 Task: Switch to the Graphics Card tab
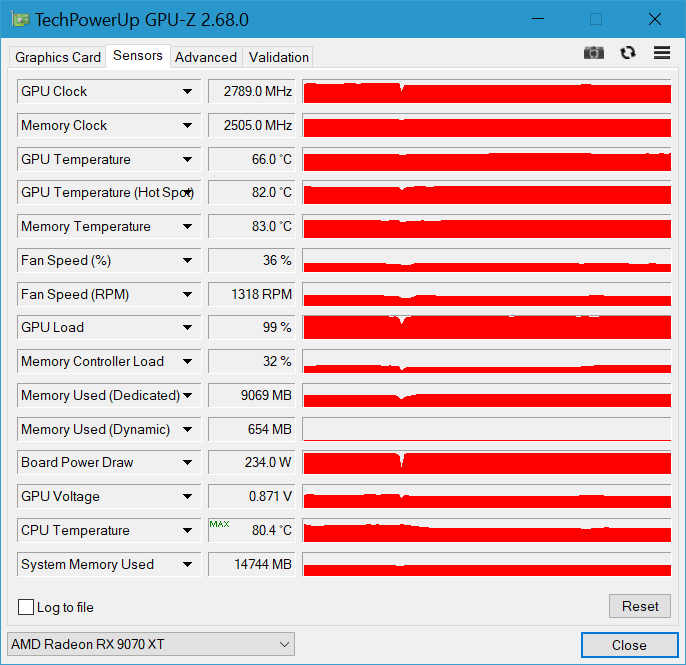57,57
